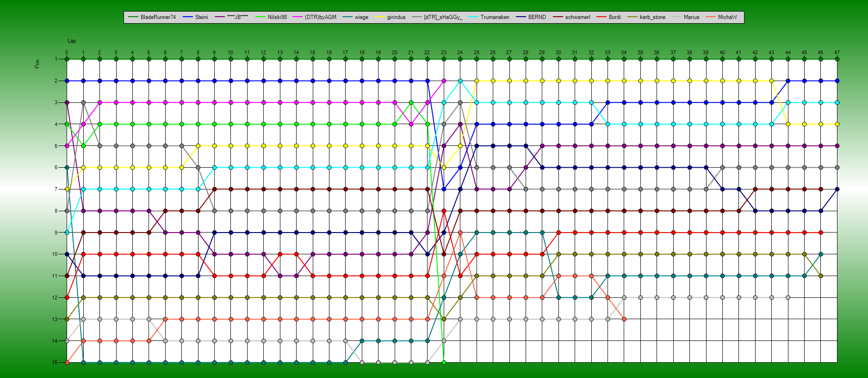
Task: Click Bordi's red marker at lap 23, position 8
Action: pos(444,211)
